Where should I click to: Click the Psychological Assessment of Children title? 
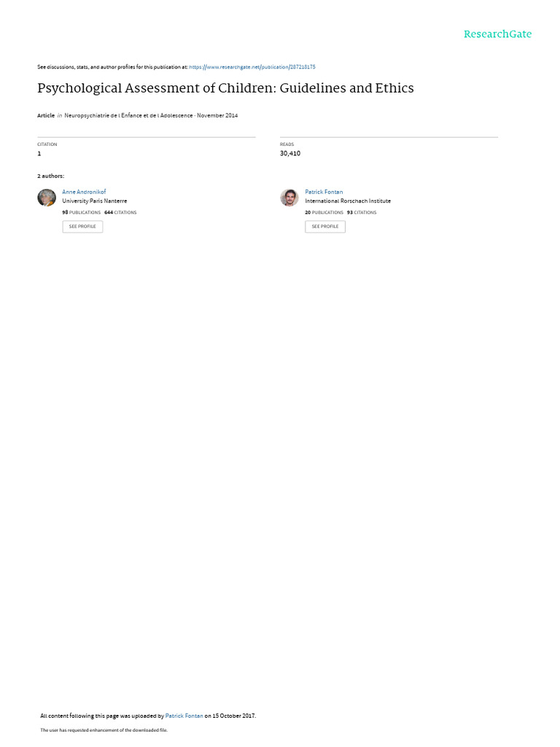click(225, 88)
